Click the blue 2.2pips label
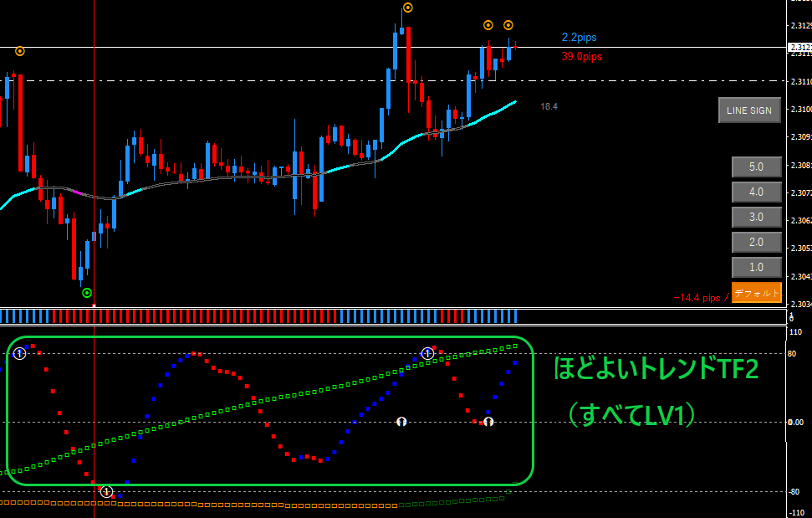Image resolution: width=812 pixels, height=518 pixels. [x=579, y=38]
